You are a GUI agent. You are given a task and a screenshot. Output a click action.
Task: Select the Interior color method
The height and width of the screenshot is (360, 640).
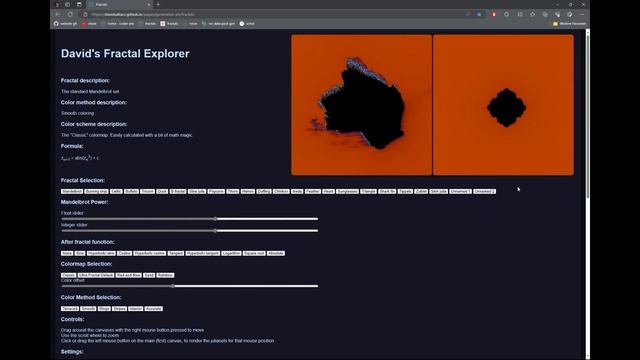tap(136, 309)
